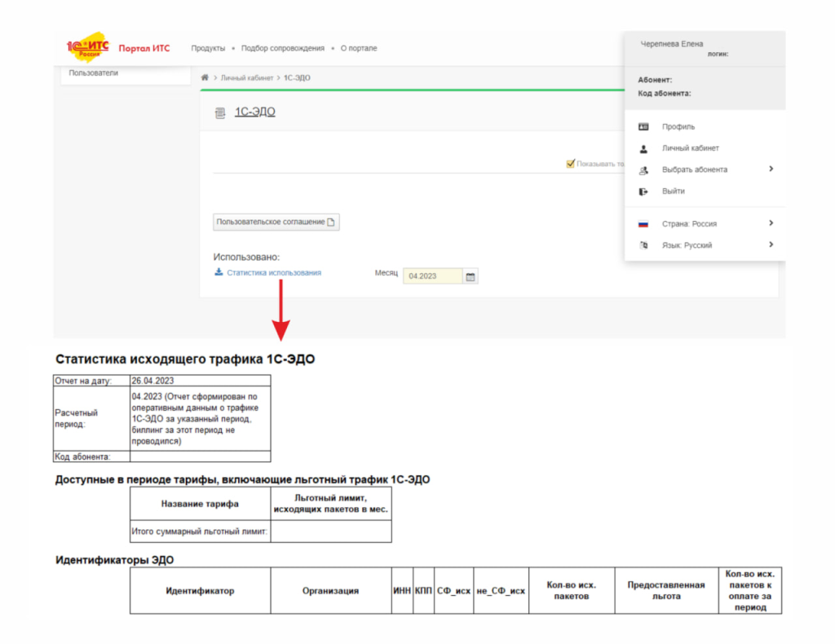
Task: Expand the Страна: Россия submenu arrow
Action: [x=771, y=223]
